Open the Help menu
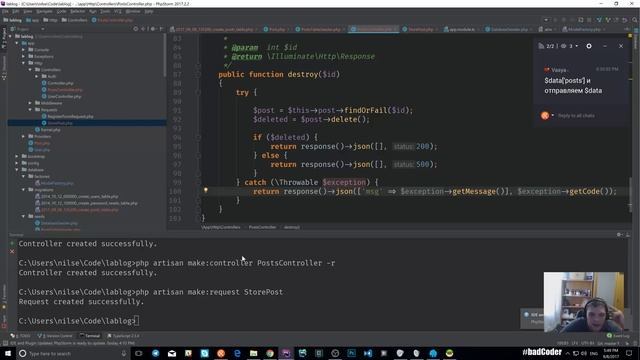640x360 pixels. 149,11
